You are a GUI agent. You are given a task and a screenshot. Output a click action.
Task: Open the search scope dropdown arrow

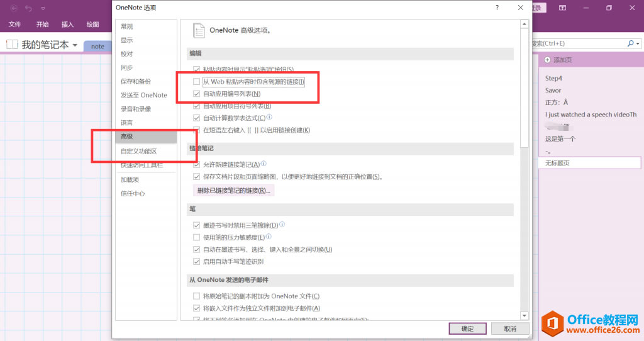[638, 43]
